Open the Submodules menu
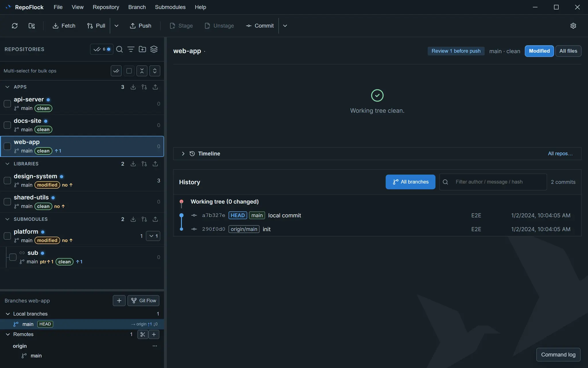588x368 pixels. 170,7
